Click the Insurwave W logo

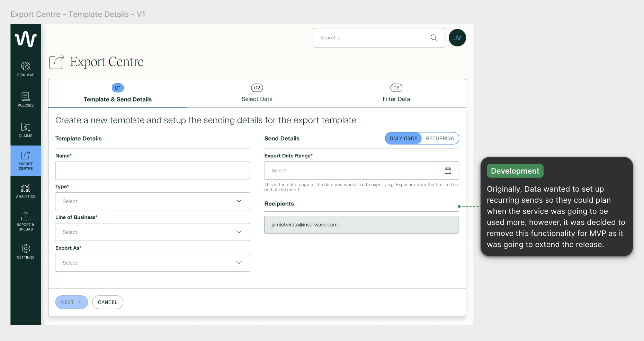(26, 39)
